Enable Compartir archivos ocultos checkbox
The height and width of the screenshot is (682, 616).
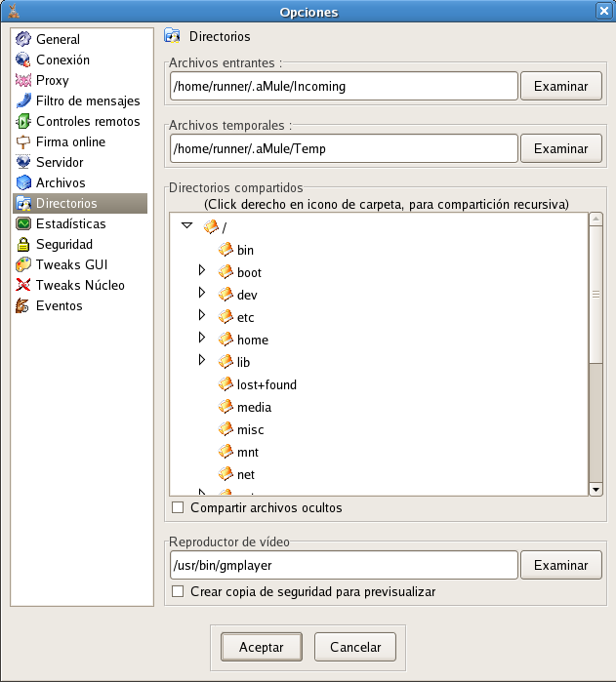coord(178,508)
